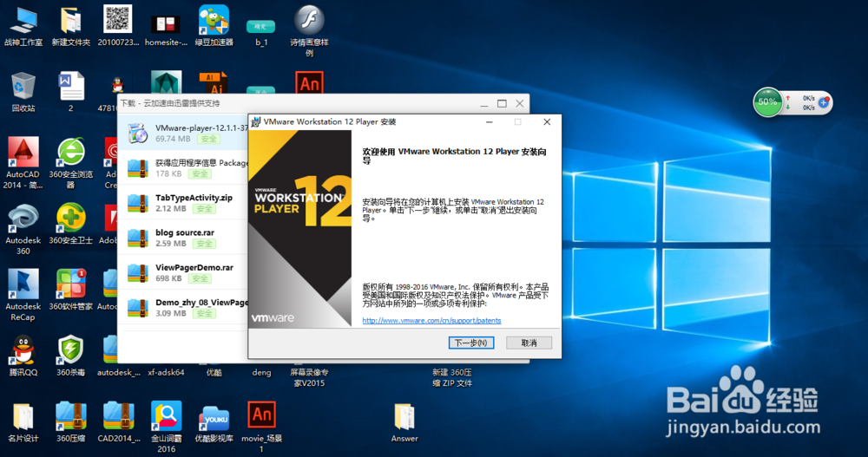Launch 360安全卫士 shortcut
This screenshot has height=457, width=868.
(71, 224)
